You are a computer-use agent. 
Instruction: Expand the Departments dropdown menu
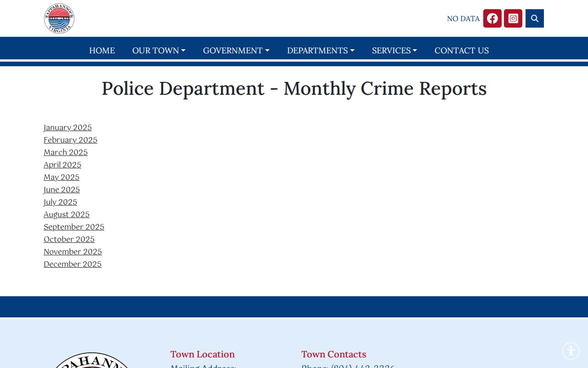tap(321, 51)
